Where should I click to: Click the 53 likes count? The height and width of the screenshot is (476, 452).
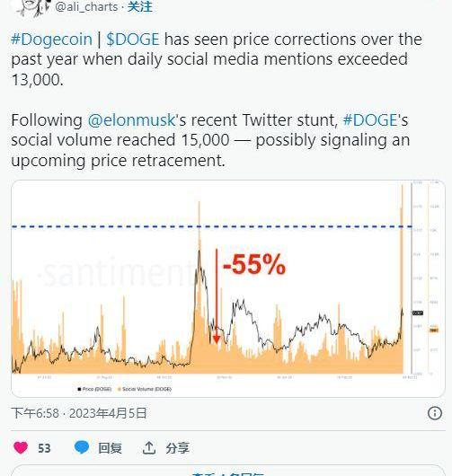coord(44,448)
